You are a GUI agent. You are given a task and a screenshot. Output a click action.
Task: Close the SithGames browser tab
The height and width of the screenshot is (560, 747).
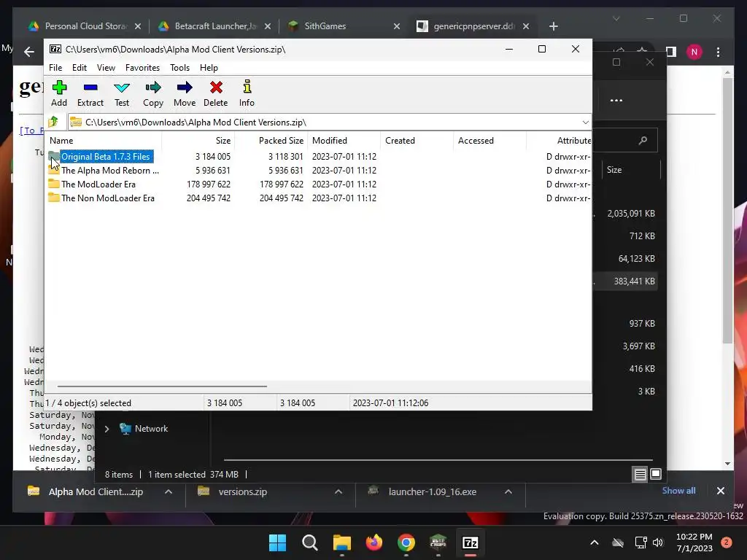(x=397, y=26)
